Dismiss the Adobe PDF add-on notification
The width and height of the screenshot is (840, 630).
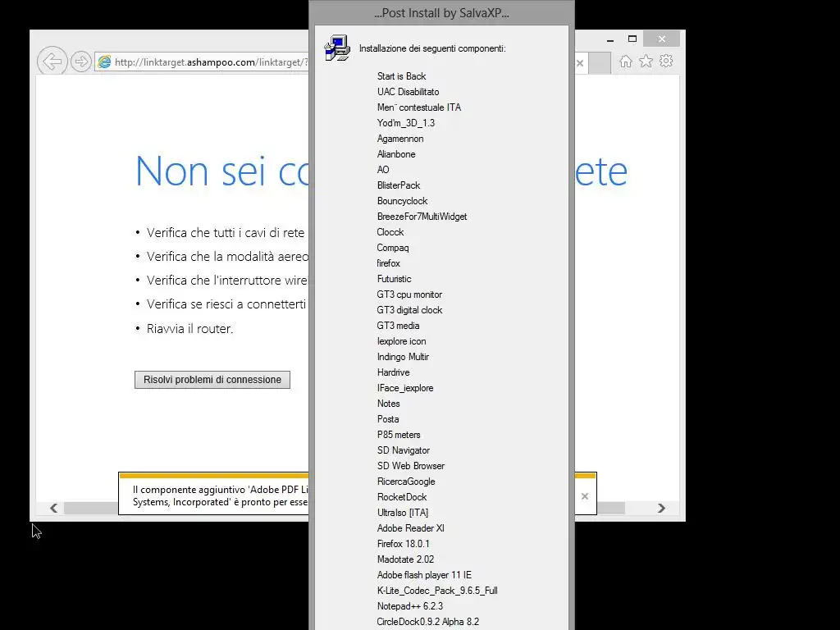584,496
